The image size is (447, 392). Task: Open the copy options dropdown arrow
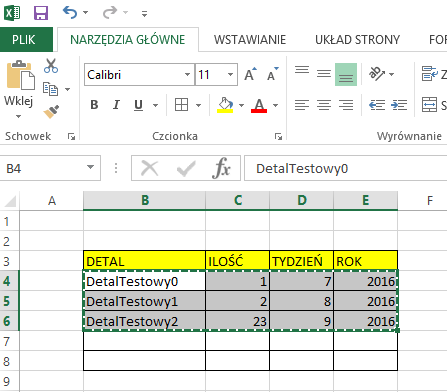click(x=68, y=89)
